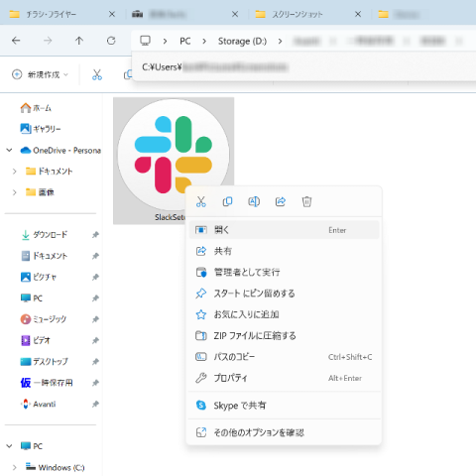Close the チラシ・フライヤー tab
This screenshot has height=476, width=476.
(112, 14)
